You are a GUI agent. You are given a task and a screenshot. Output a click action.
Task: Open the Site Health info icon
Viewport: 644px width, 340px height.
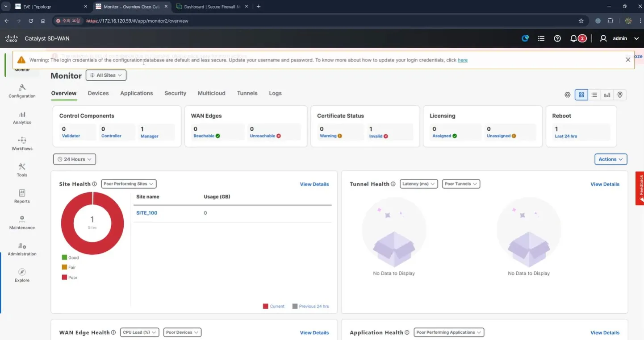point(94,184)
